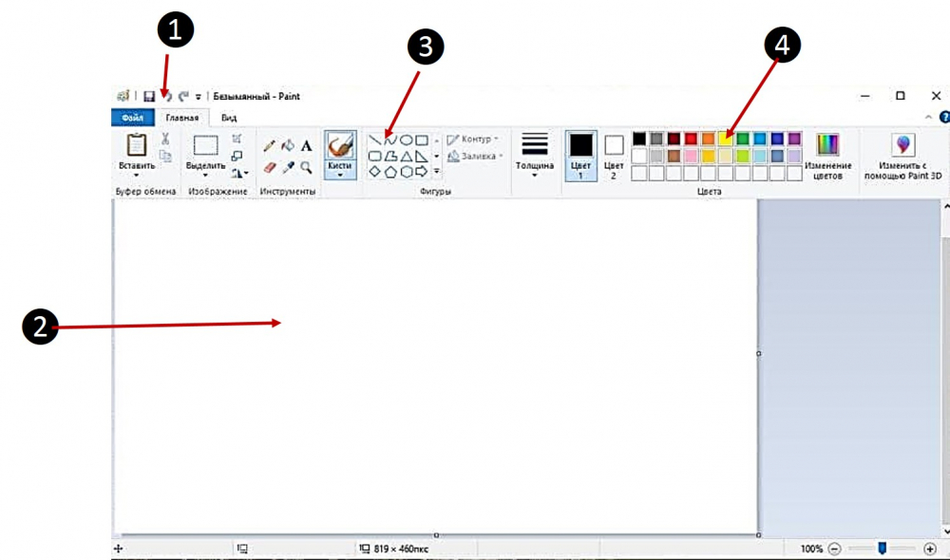The image size is (950, 560).
Task: Activate the Цвет 1 color slot
Action: (x=580, y=155)
